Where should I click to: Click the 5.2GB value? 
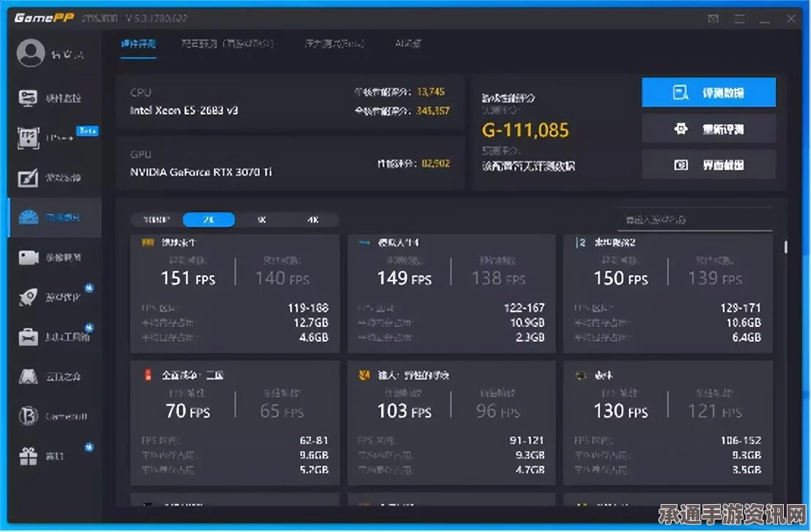tap(314, 470)
